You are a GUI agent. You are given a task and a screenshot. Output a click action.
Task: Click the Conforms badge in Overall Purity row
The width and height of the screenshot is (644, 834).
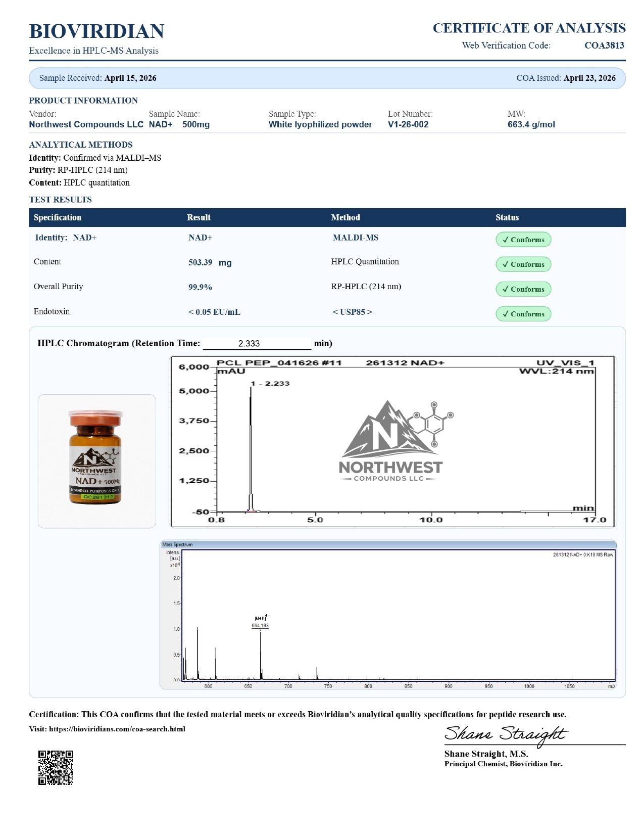pyautogui.click(x=523, y=289)
